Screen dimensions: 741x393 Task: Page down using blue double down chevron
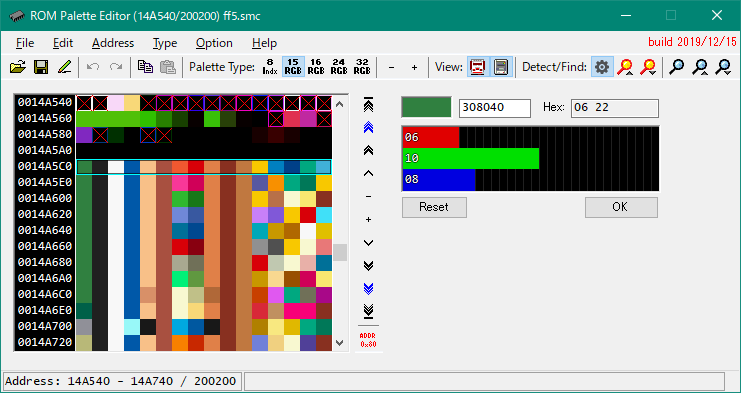(x=369, y=288)
